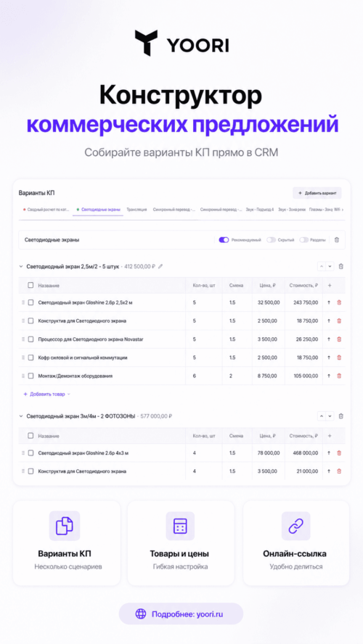Switch to the Плазмы - Зона tab
Screen dimensions: 363x644
(x=321, y=210)
